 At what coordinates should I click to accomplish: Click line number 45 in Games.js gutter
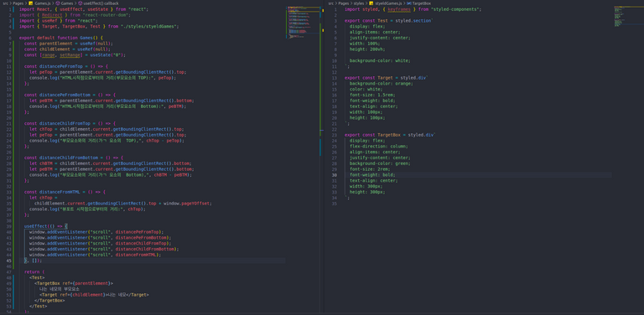[9, 261]
